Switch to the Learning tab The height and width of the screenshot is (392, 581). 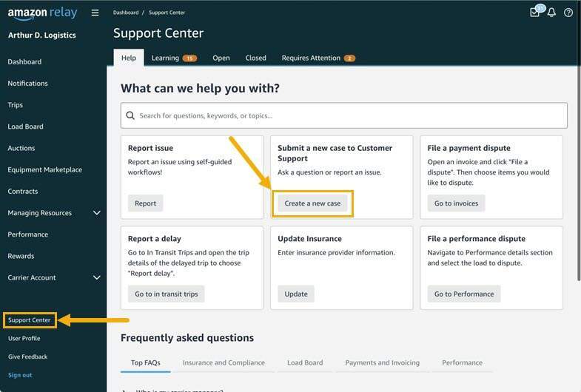173,58
